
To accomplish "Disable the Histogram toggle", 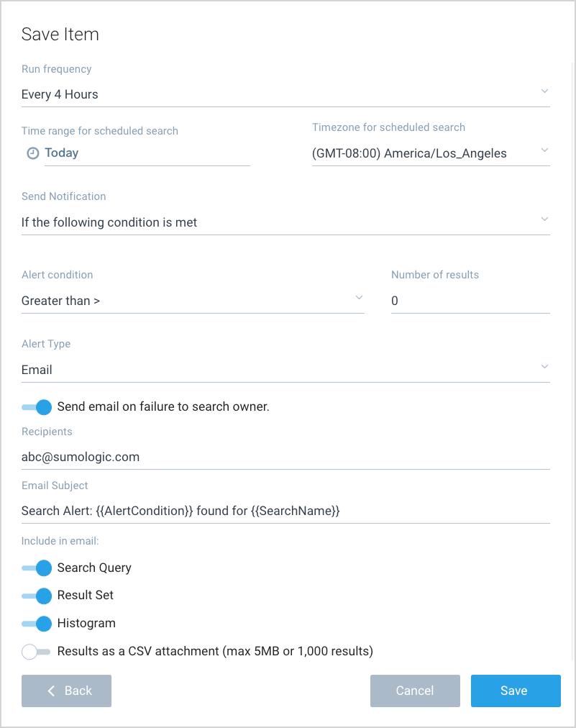I will point(37,624).
